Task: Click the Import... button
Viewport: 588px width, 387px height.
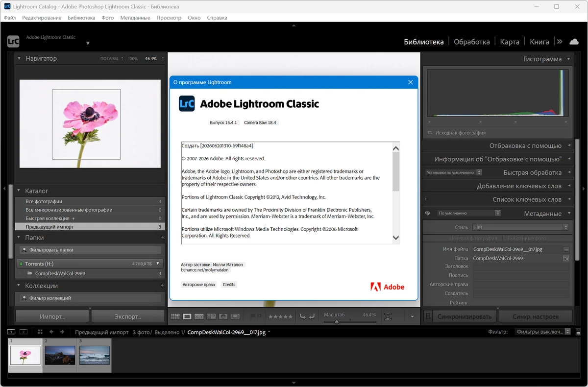Action: [52, 316]
